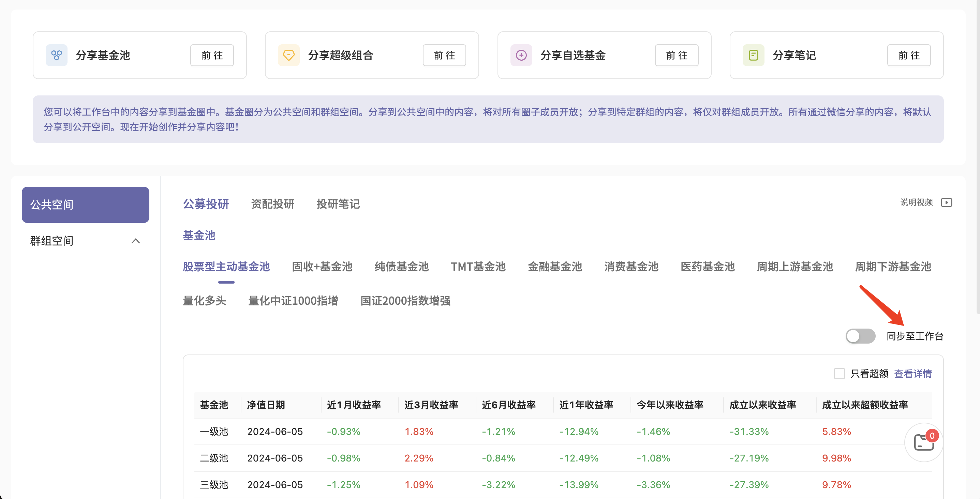Screen dimensions: 980x499
Task: Click the 分享超级组合 diamond icon
Action: tap(289, 56)
